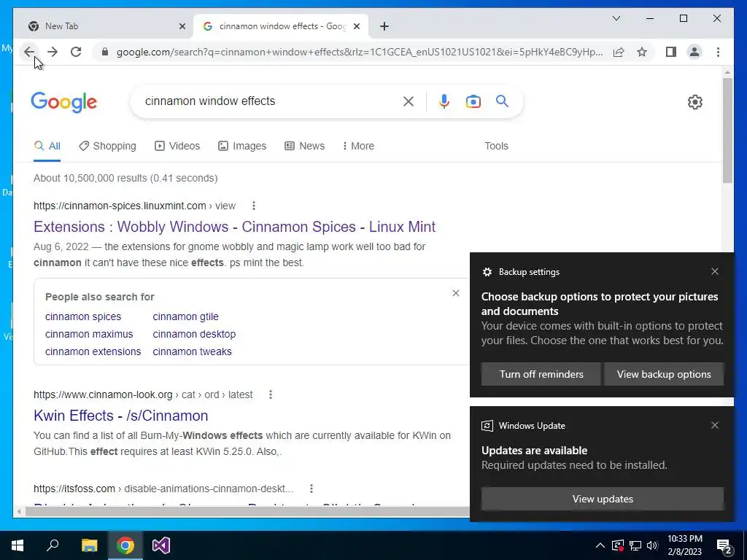Open Visual Studio from the taskbar
The width and height of the screenshot is (747, 560).
coord(161,545)
